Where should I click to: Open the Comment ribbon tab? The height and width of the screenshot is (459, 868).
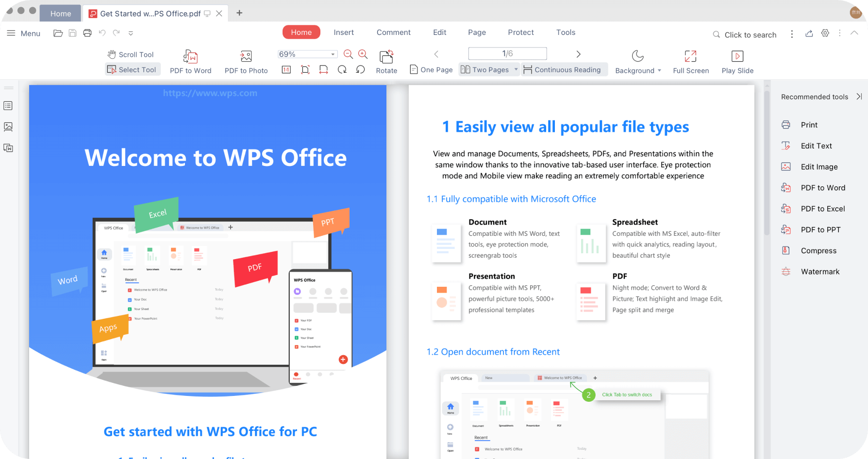point(393,33)
